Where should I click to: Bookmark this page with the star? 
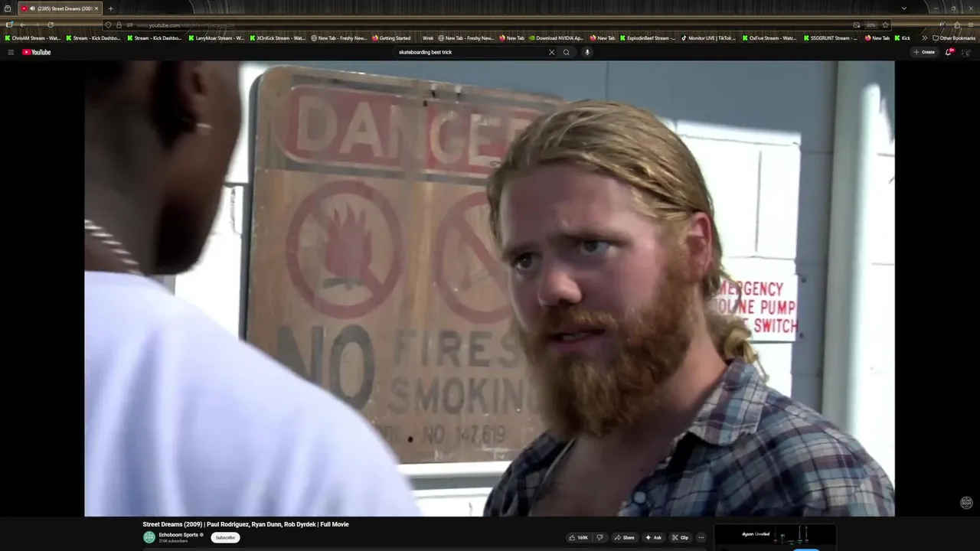pyautogui.click(x=885, y=24)
